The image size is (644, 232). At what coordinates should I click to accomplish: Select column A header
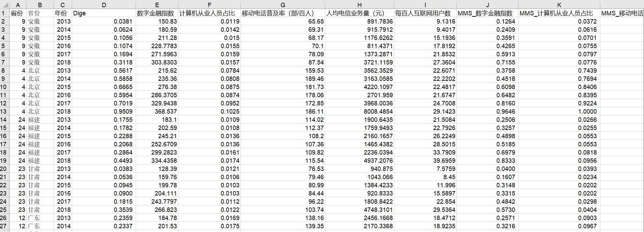click(x=18, y=5)
